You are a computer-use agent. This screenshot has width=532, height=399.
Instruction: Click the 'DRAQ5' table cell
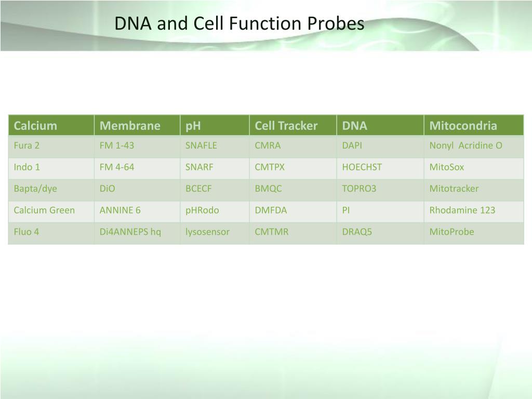pyautogui.click(x=380, y=233)
